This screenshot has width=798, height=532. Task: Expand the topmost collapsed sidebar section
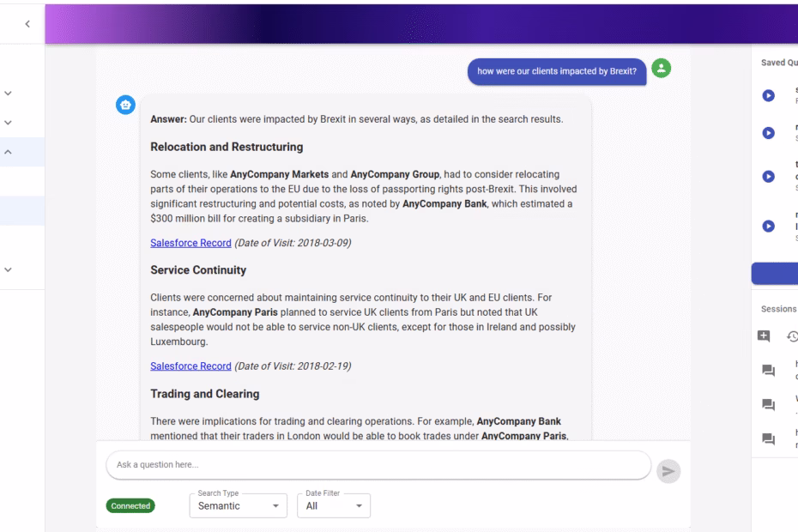point(9,93)
